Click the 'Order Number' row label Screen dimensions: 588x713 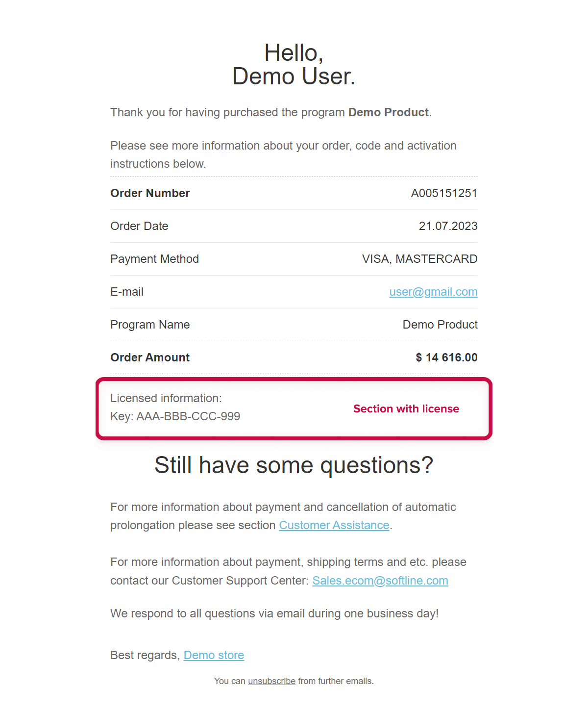tap(150, 193)
